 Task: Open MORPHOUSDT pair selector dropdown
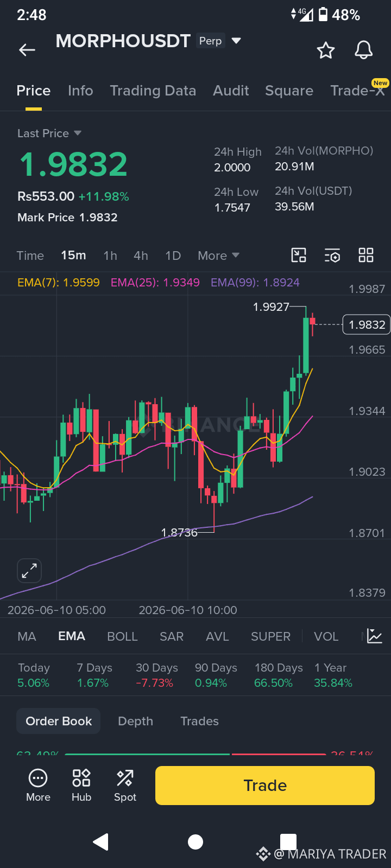pos(236,41)
